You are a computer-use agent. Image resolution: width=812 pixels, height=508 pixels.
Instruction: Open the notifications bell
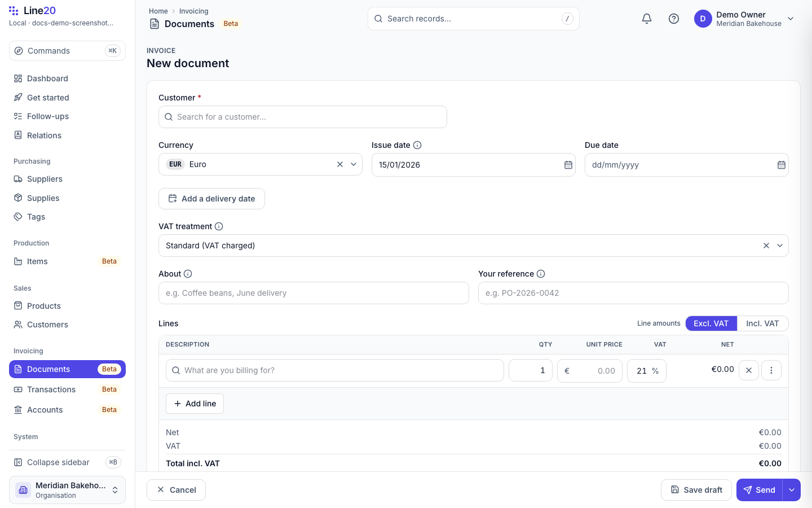pyautogui.click(x=647, y=19)
